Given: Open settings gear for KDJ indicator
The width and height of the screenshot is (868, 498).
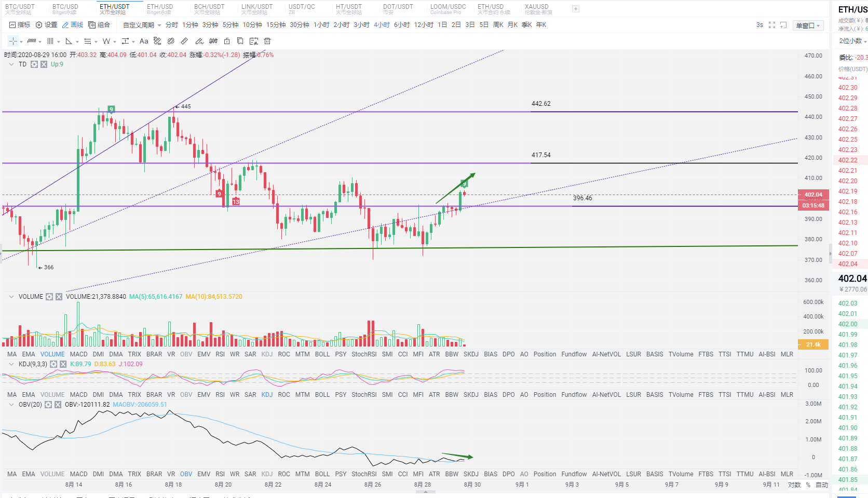Looking at the screenshot, I should tap(53, 364).
